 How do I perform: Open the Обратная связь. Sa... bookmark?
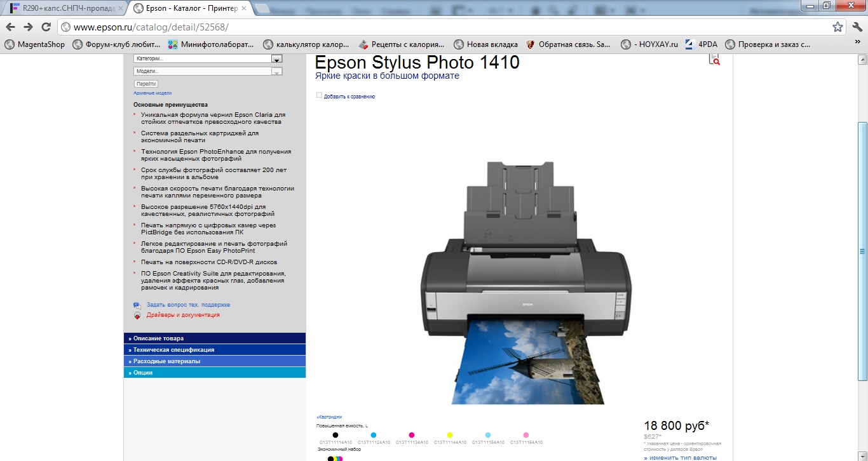pos(568,44)
